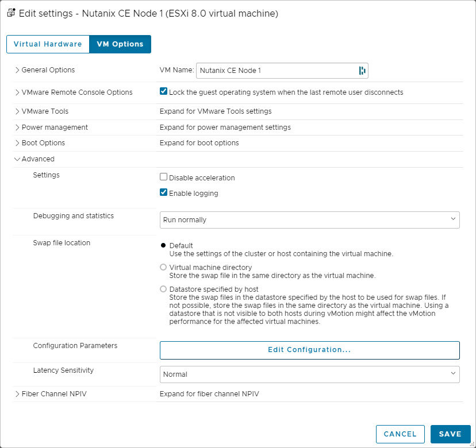
Task: Click the Latency Sensitivity label
Action: [x=63, y=370]
